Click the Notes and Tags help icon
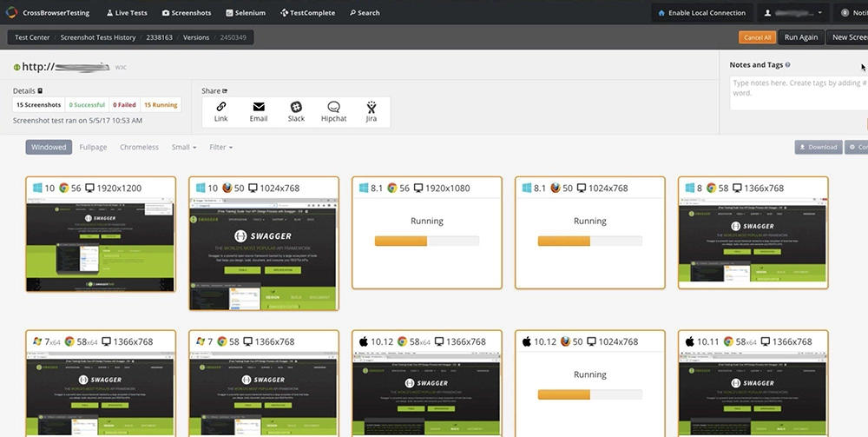 click(787, 65)
